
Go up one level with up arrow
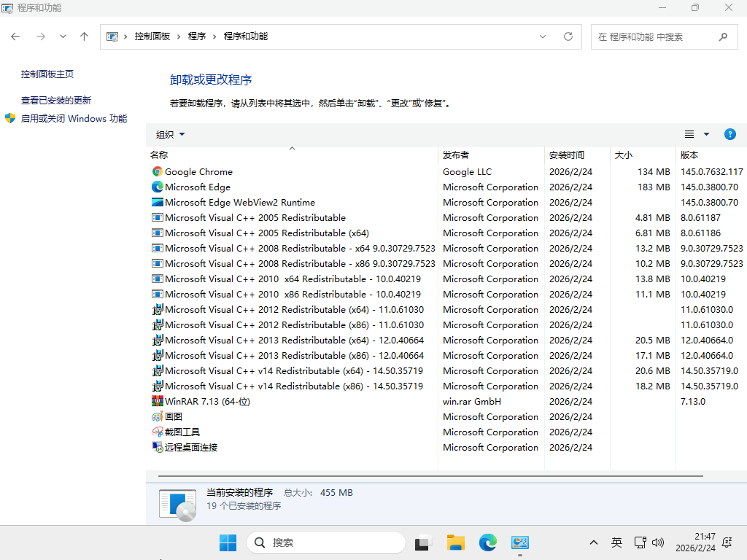click(x=85, y=36)
